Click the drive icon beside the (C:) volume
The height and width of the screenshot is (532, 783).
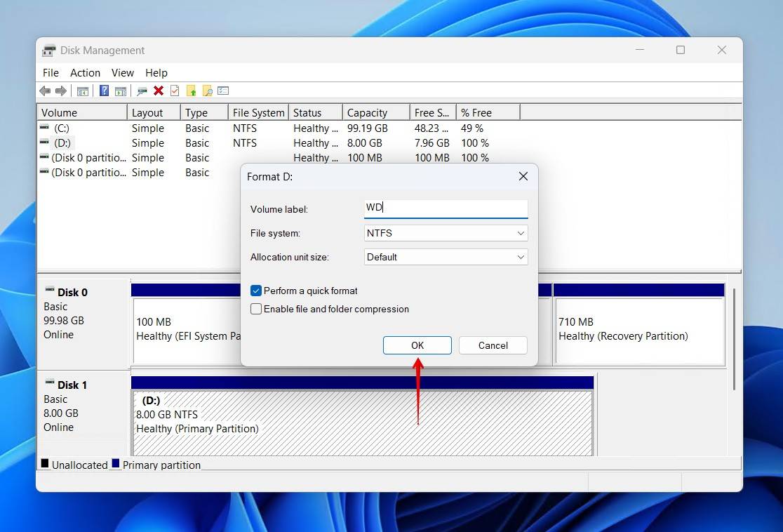46,128
